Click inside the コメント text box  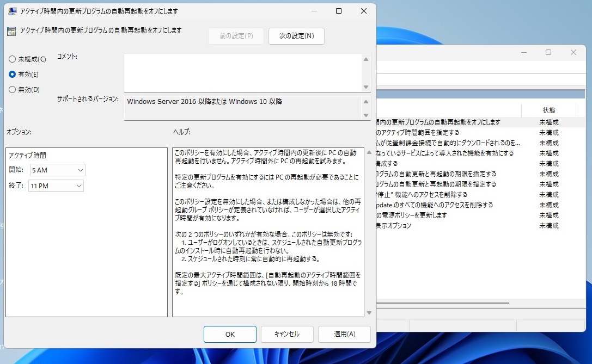pyautogui.click(x=242, y=72)
